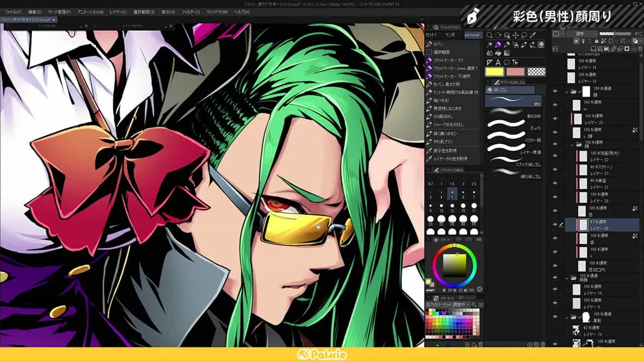Select the Balloon tool
644x362 pixels.
click(507, 62)
